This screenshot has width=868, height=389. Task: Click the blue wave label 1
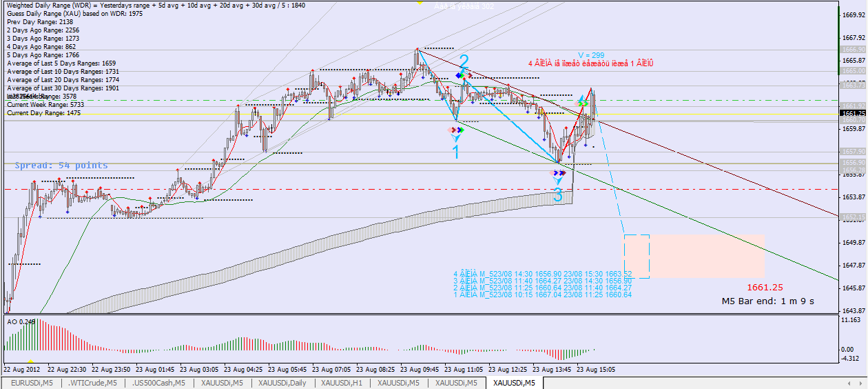pos(455,152)
